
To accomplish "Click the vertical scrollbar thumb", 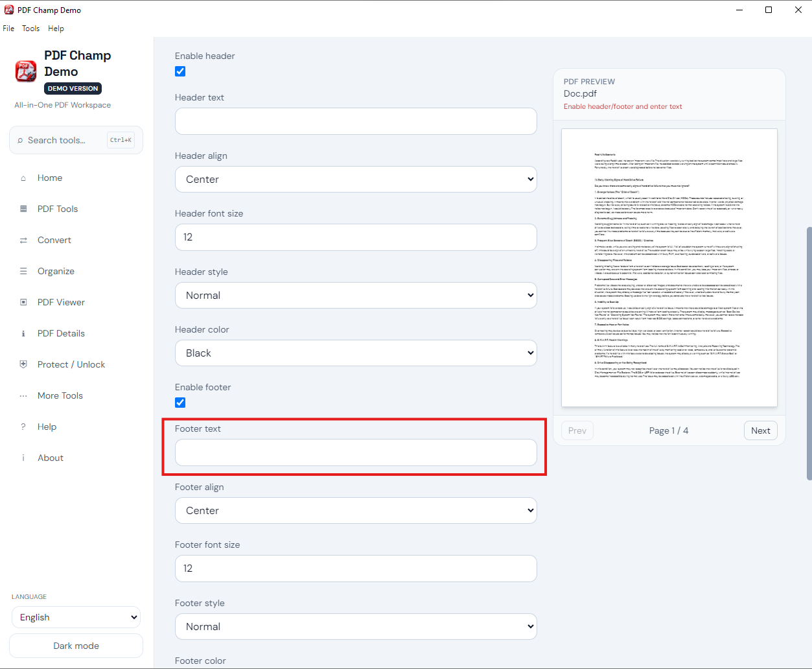I will click(809, 353).
